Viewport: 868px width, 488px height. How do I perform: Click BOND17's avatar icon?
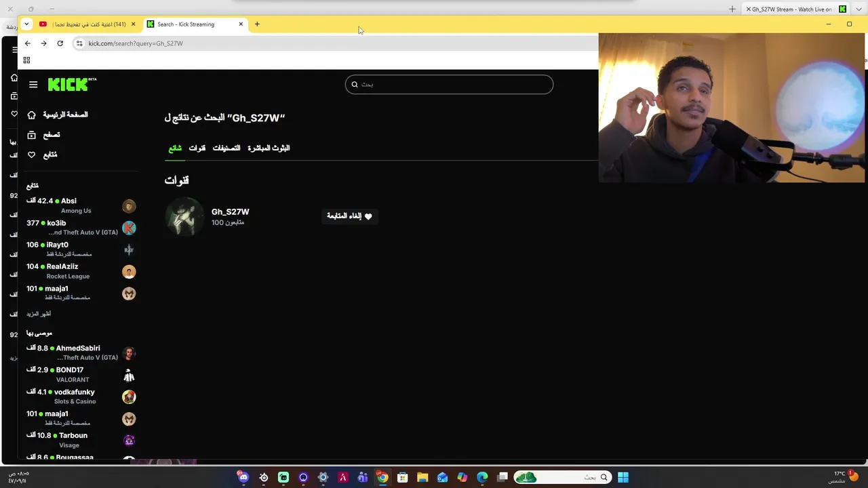pyautogui.click(x=129, y=375)
